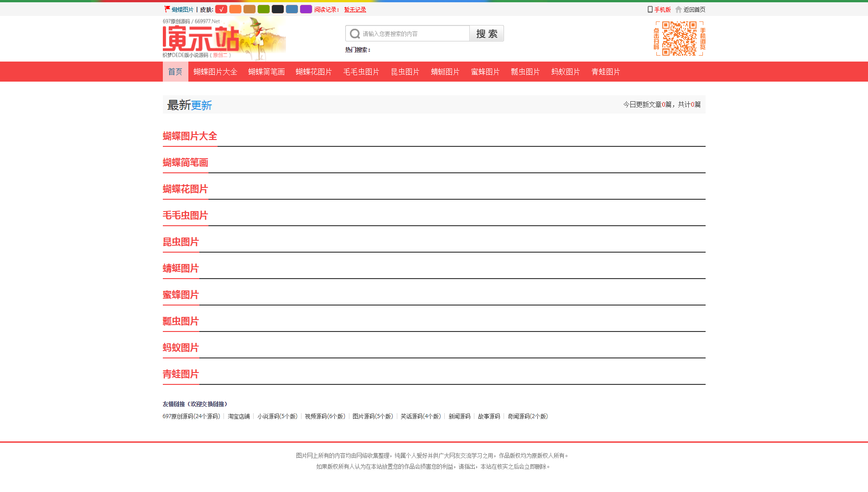Open the 蜻蜓图片 section heading
868x492 pixels.
point(181,268)
